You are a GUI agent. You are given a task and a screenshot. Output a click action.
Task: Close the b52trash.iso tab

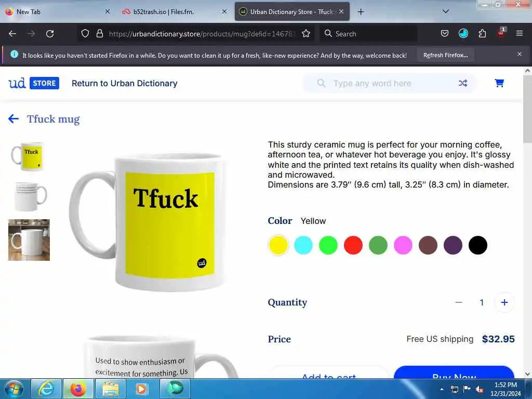(224, 11)
